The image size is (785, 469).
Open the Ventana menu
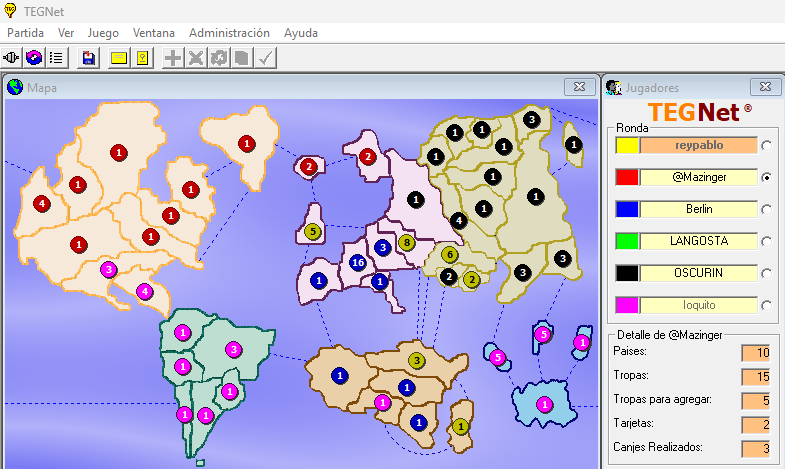click(153, 33)
